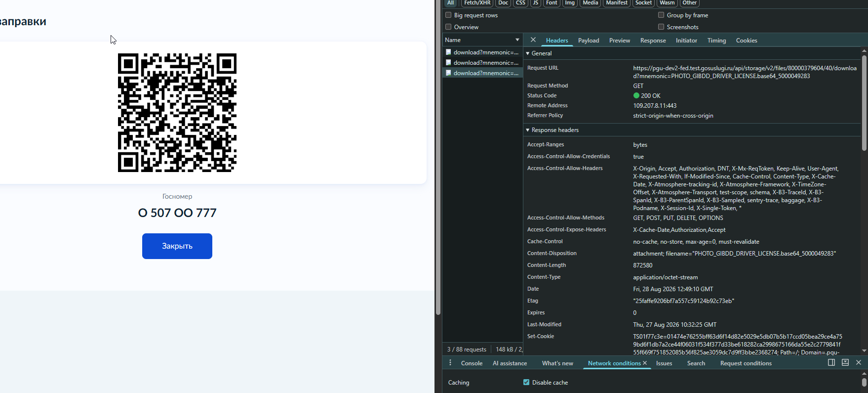
Task: Open the Timing tab
Action: (716, 41)
